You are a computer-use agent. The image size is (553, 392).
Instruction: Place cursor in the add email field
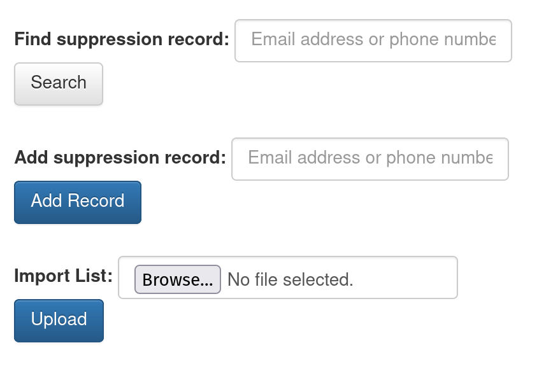point(370,159)
